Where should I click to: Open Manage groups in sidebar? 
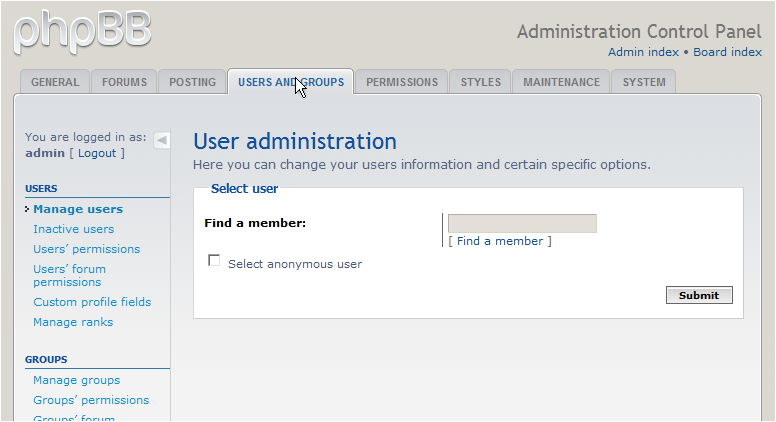[77, 380]
